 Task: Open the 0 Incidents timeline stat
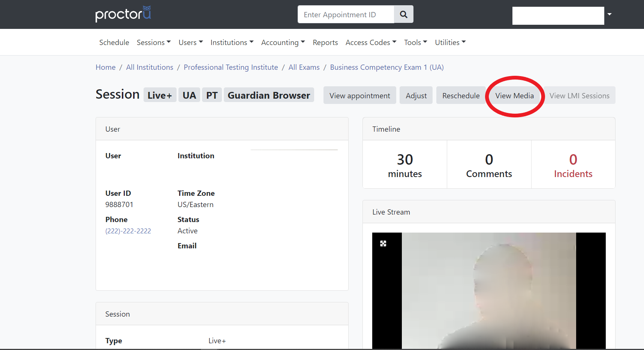click(x=573, y=165)
